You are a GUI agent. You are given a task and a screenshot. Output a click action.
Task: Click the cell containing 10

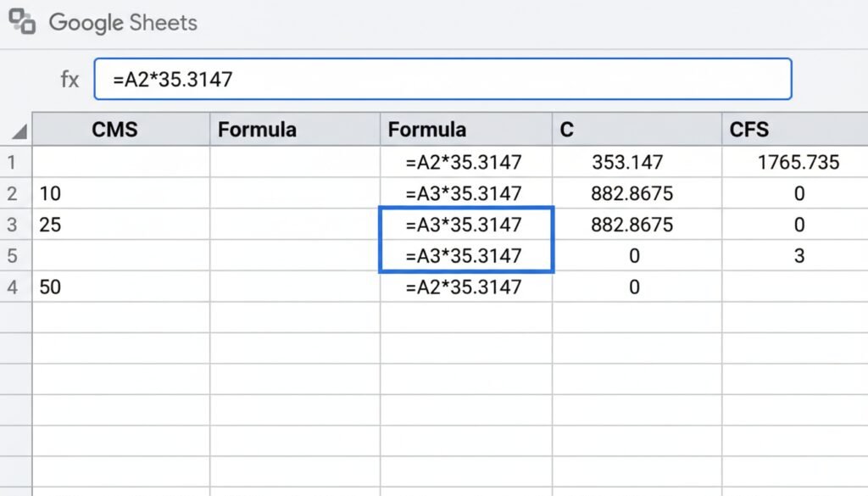pos(121,193)
